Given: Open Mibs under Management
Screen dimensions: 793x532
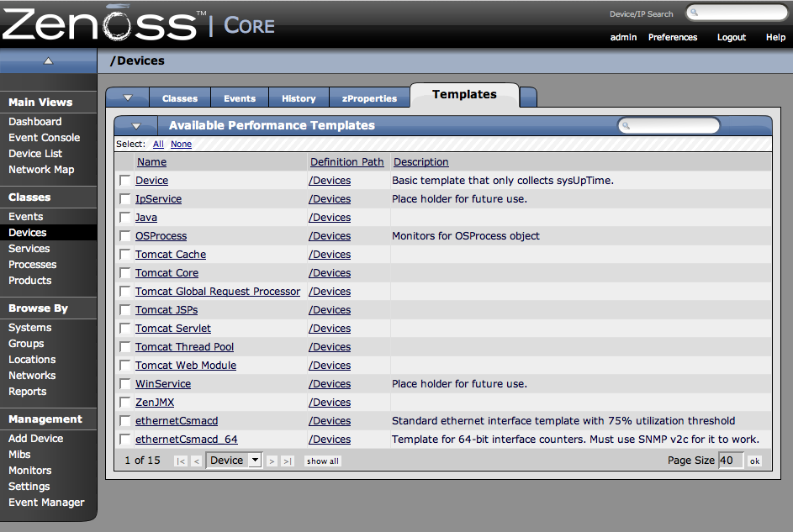Looking at the screenshot, I should pyautogui.click(x=19, y=455).
